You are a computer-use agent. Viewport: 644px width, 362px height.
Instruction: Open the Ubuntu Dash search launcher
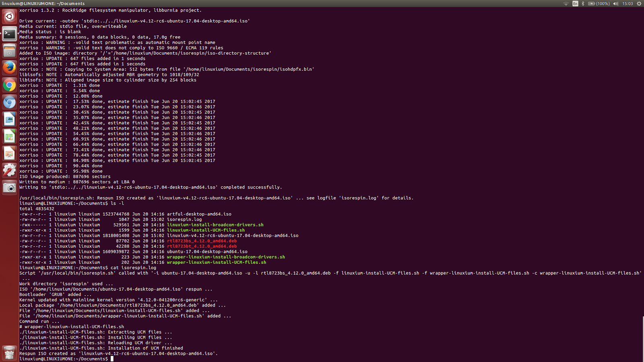point(9,16)
